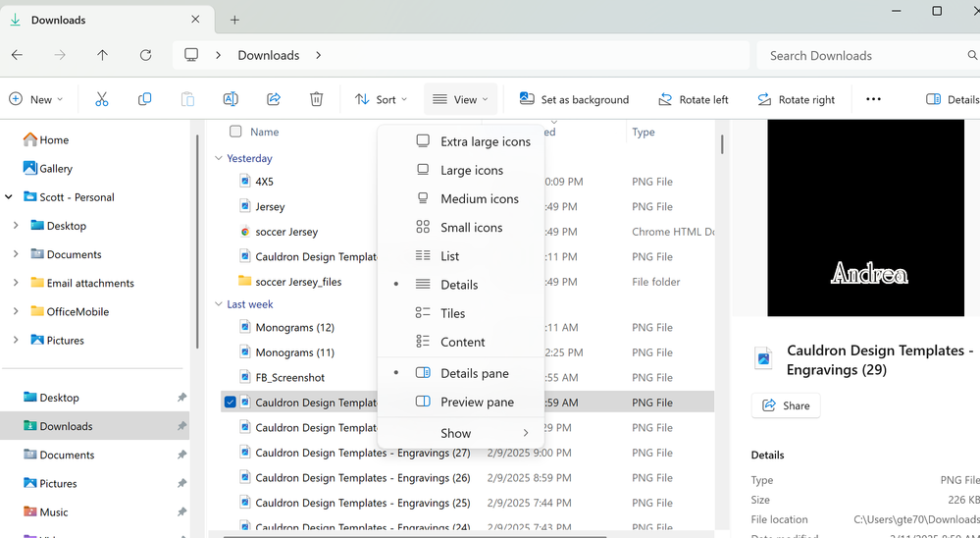Add a new tab with plus icon
Screen dimensions: 980x538
(234, 20)
